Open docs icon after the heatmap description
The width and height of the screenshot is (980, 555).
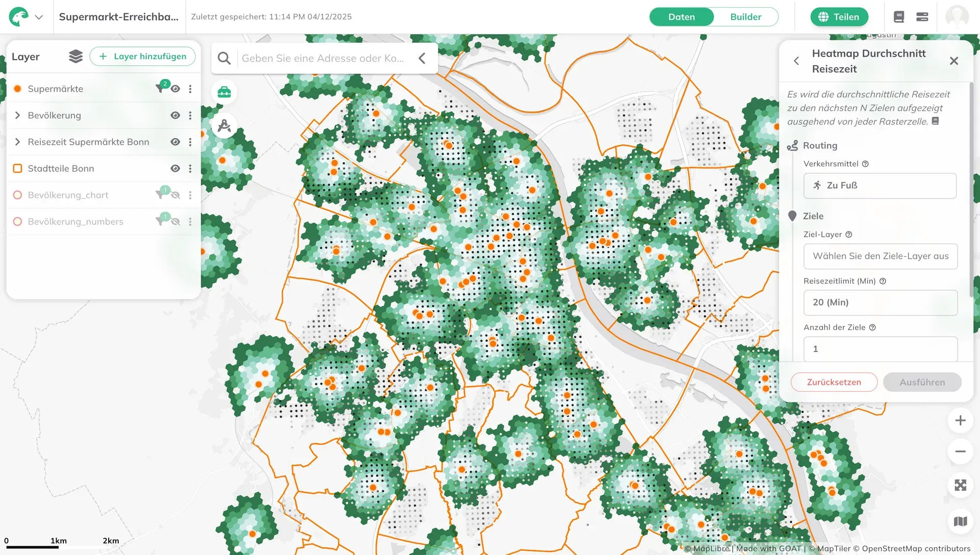click(x=935, y=121)
